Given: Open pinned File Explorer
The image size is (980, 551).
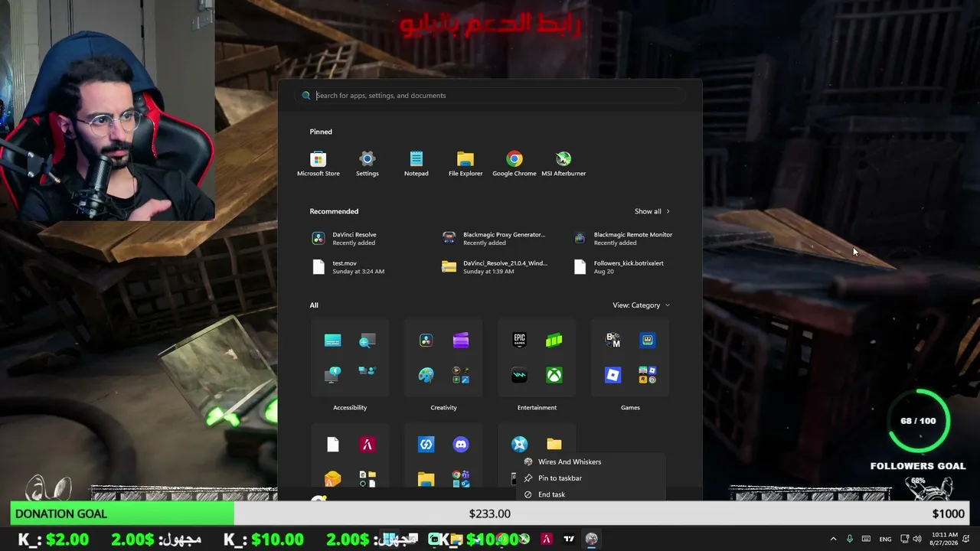Looking at the screenshot, I should click(x=465, y=164).
